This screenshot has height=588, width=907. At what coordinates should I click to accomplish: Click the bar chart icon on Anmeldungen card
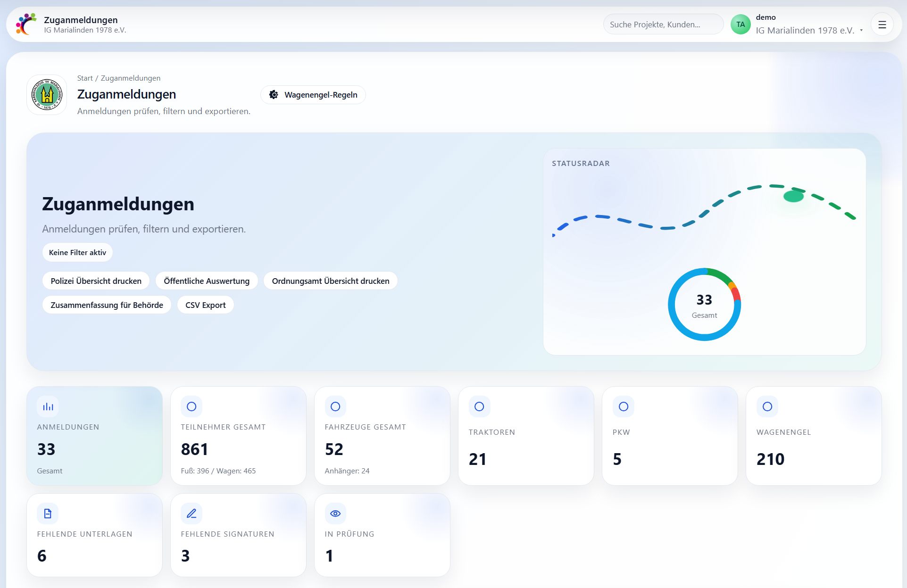[x=48, y=406]
